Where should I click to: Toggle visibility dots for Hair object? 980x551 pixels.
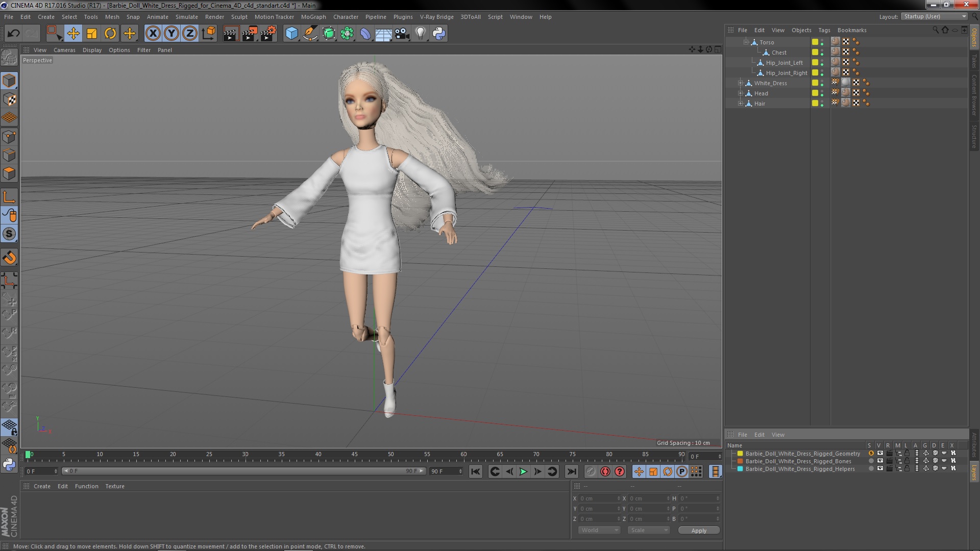(822, 103)
